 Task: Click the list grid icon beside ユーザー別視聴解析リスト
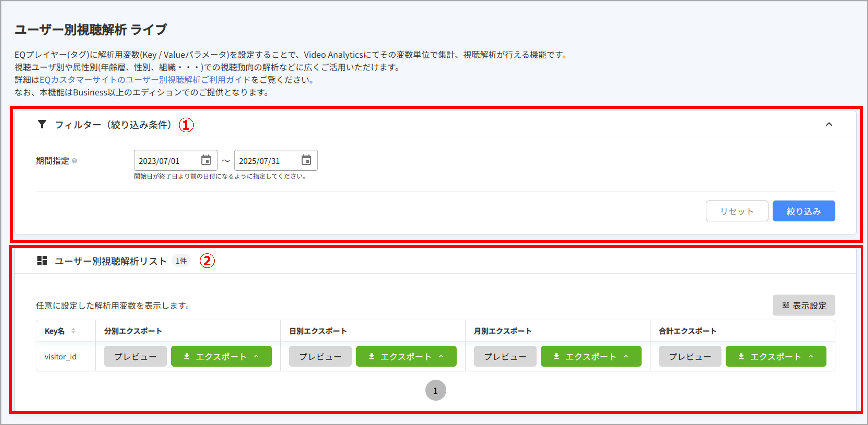42,261
